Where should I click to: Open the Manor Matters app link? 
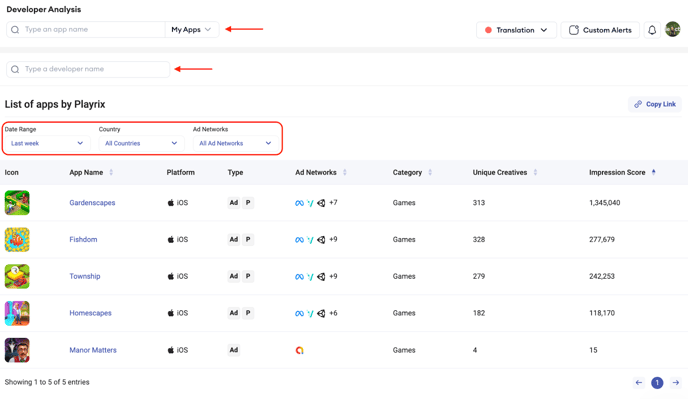tap(93, 350)
